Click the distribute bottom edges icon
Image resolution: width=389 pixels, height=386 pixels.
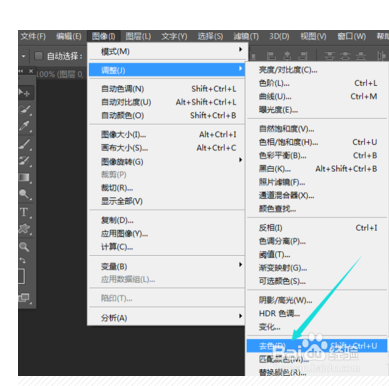point(361,56)
